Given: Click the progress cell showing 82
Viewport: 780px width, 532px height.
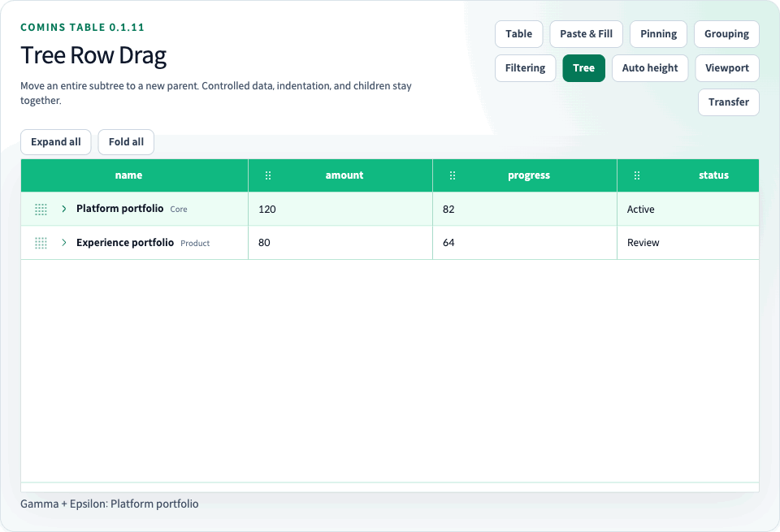Looking at the screenshot, I should [x=525, y=210].
